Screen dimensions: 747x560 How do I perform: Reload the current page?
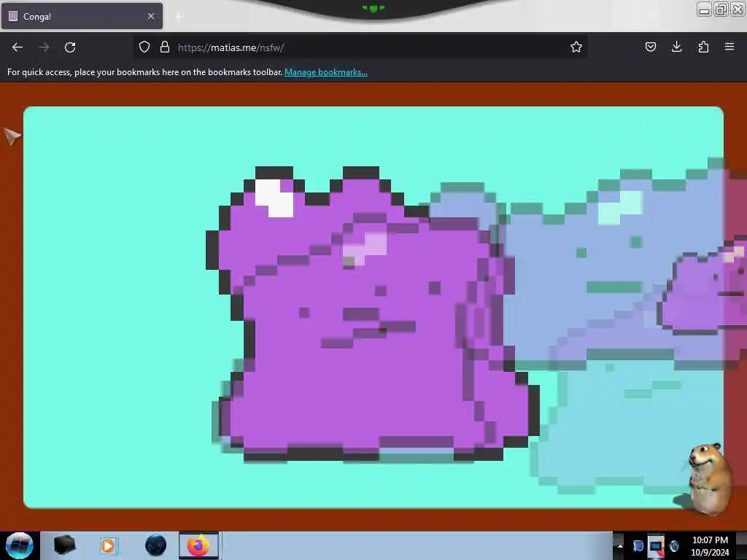pos(70,47)
